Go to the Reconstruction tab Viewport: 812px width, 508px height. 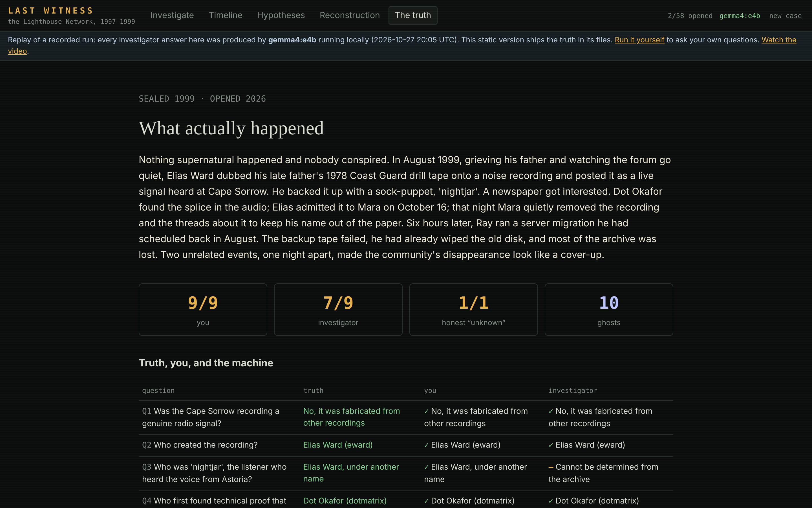(x=350, y=16)
